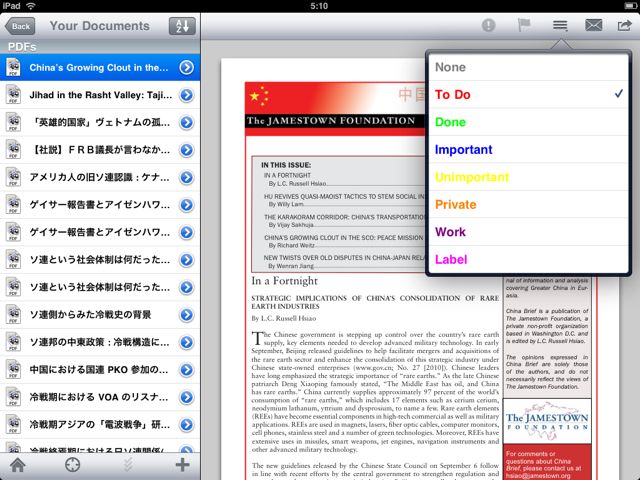
Task: Tap the Back button
Action: pos(20,26)
